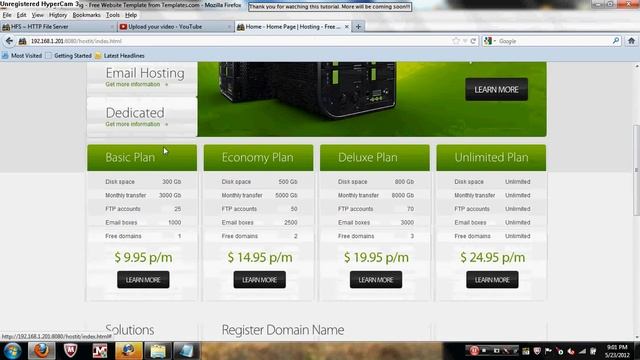Open the Getting Started bookmark
Image resolution: width=640 pixels, height=360 pixels.
pyautogui.click(x=69, y=56)
